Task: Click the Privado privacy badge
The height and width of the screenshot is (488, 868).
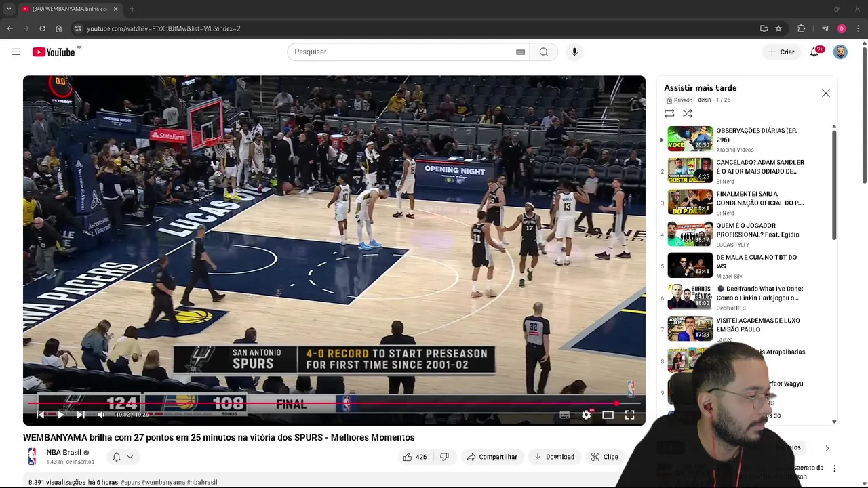Action: point(679,100)
